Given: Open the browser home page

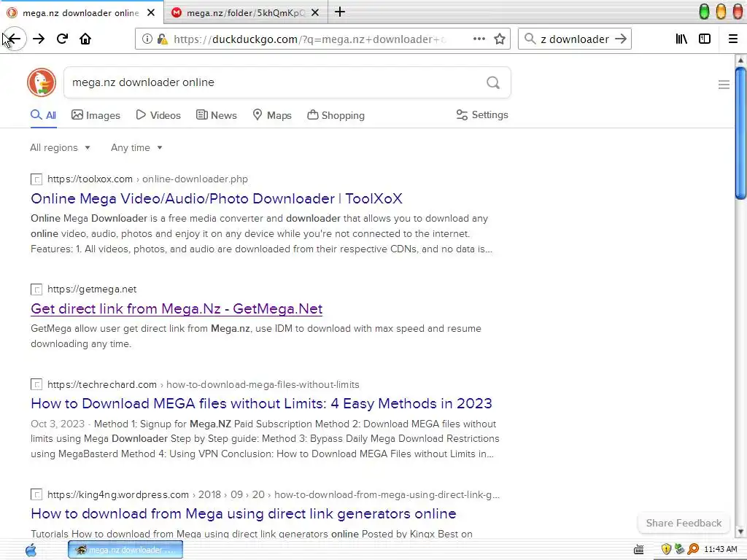Looking at the screenshot, I should 85,39.
